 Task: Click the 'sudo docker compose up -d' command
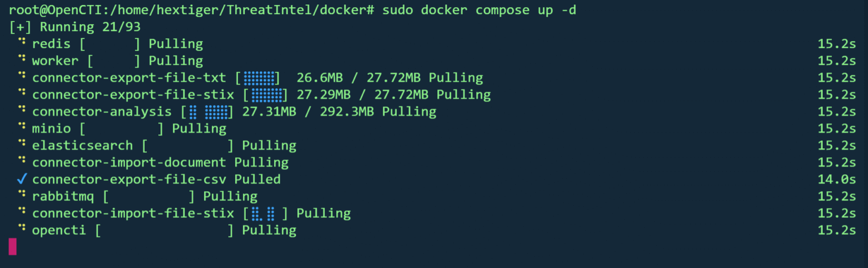[479, 10]
